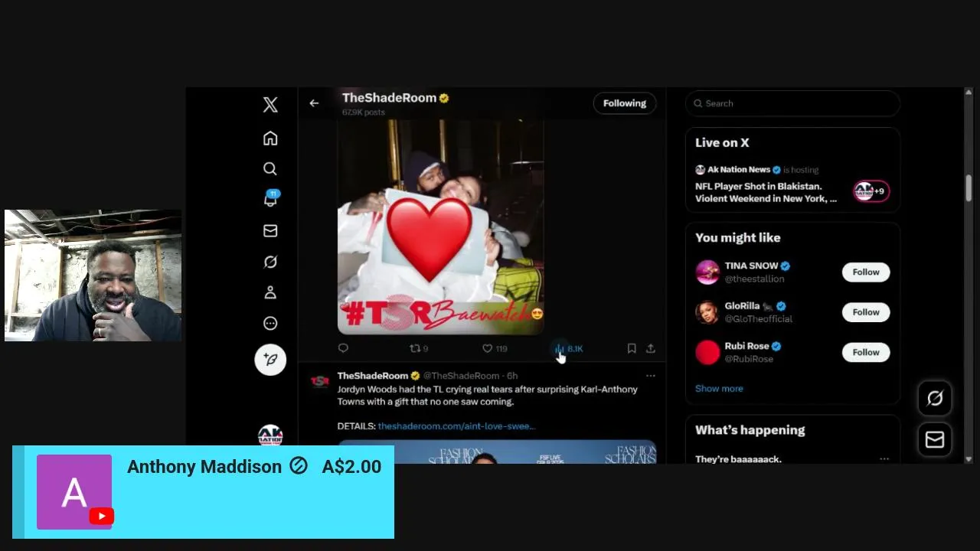Click the Search input field
Screen dimensions: 980x551
pos(792,103)
